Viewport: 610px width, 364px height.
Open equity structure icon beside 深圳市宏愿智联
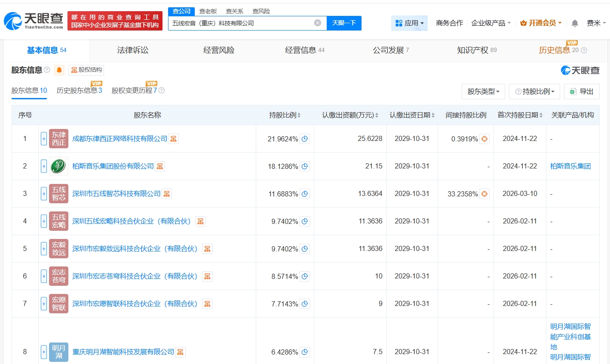(x=207, y=304)
